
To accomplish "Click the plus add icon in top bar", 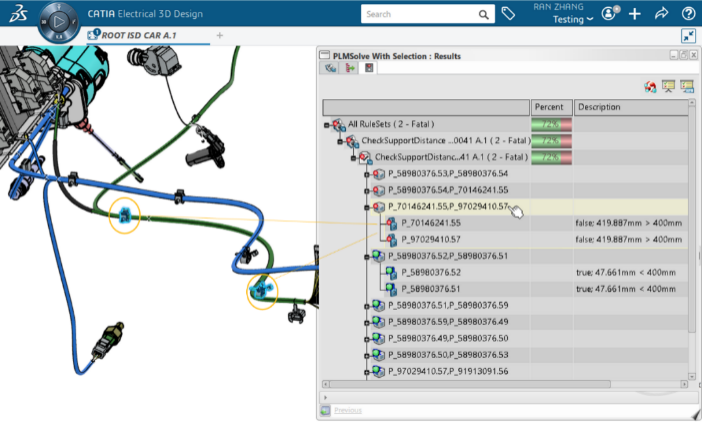I will coord(634,14).
